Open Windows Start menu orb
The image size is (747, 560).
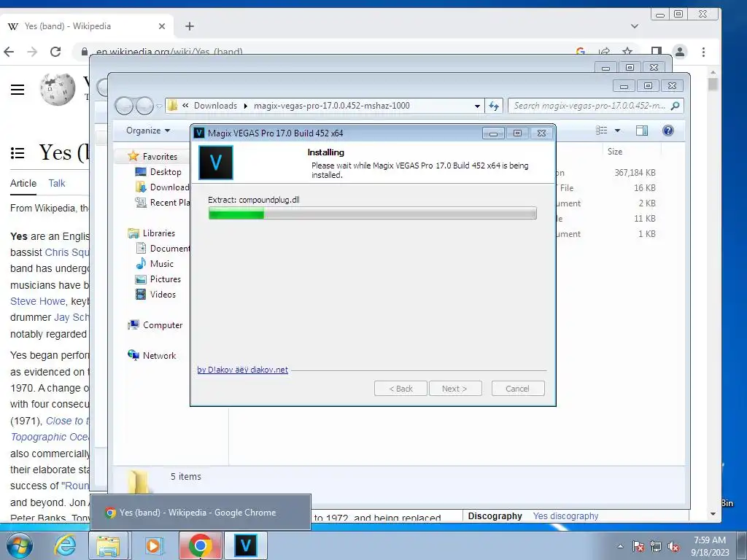point(20,545)
